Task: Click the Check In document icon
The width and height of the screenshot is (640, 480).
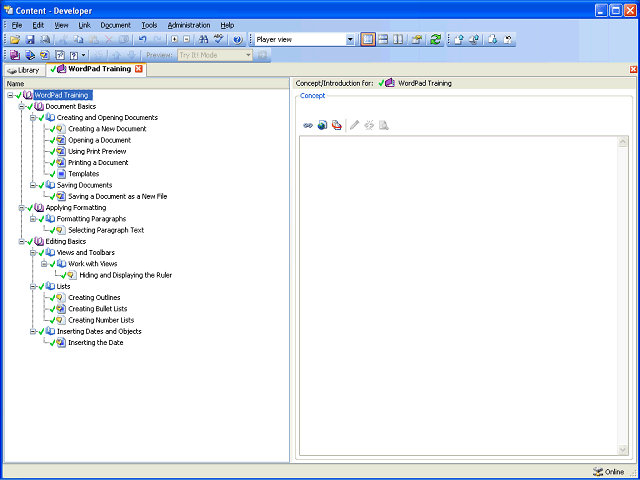Action: point(459,40)
